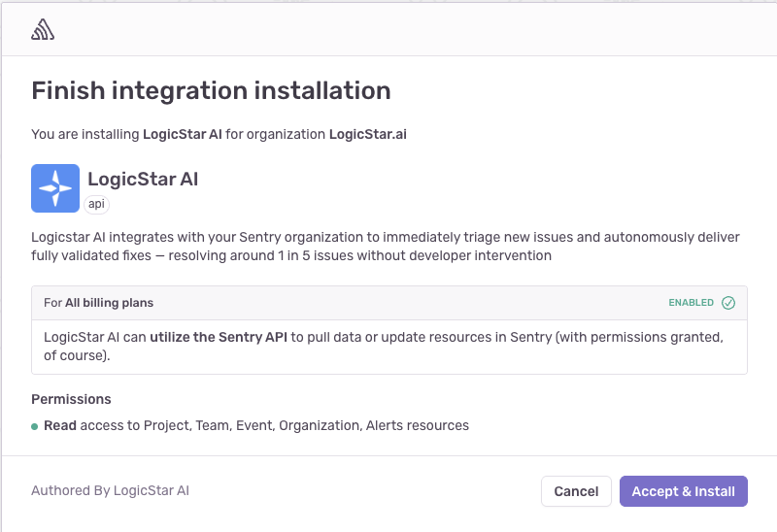The width and height of the screenshot is (777, 532).
Task: Click the Permissions heading
Action: coord(71,399)
